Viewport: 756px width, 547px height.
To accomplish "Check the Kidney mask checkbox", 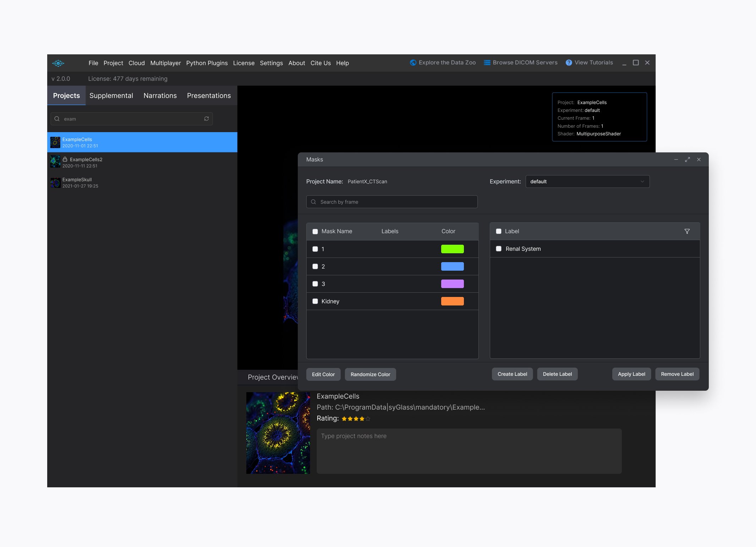I will [315, 301].
